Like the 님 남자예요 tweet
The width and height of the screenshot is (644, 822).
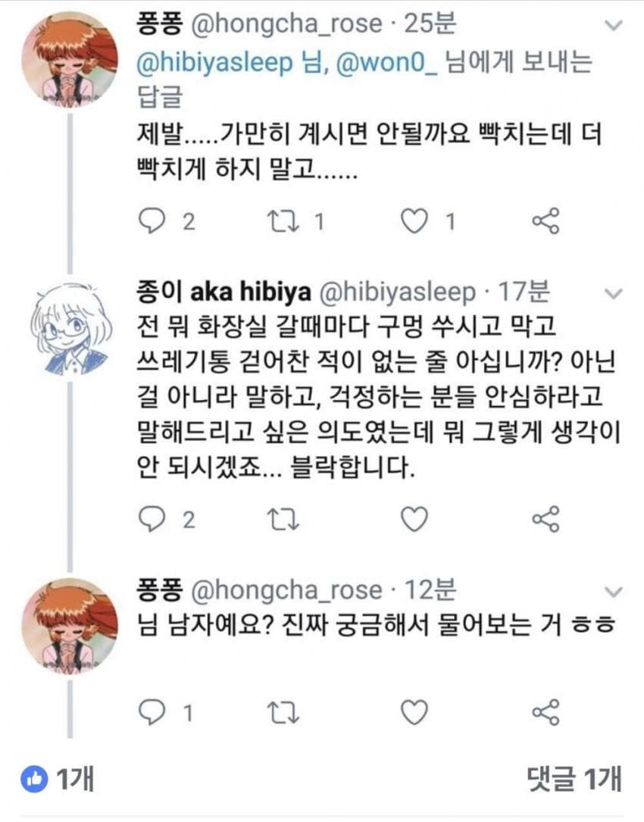[x=414, y=712]
